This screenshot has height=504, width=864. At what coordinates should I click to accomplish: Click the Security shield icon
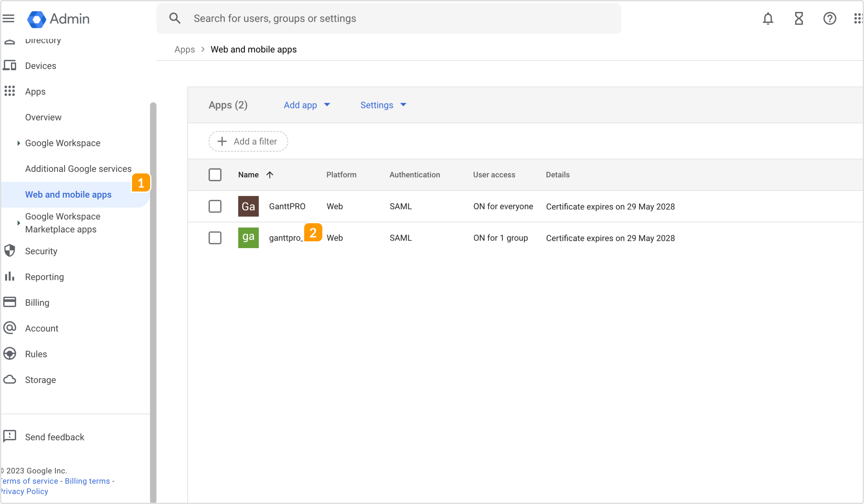10,251
